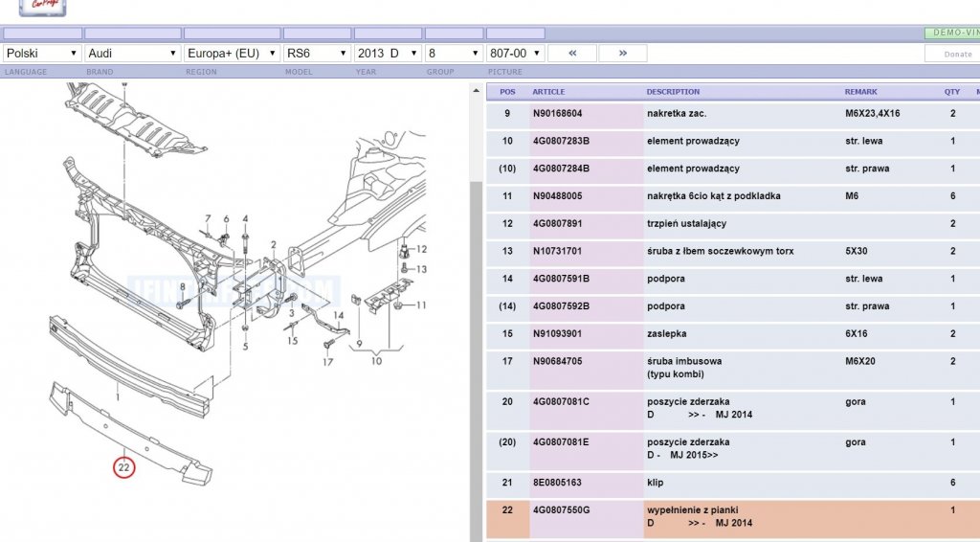Go to the next picture with » button
This screenshot has height=542, width=980.
point(622,53)
